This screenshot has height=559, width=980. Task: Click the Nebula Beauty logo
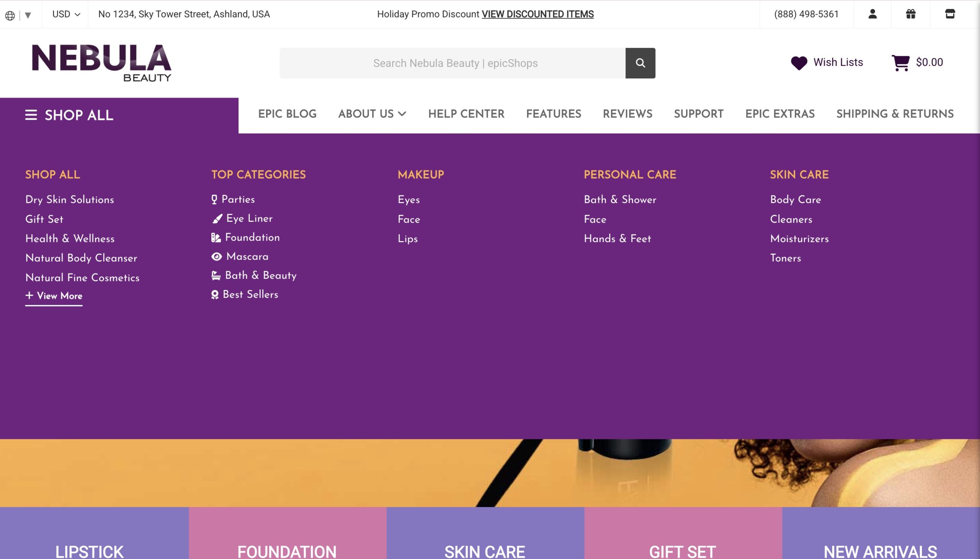pos(101,63)
